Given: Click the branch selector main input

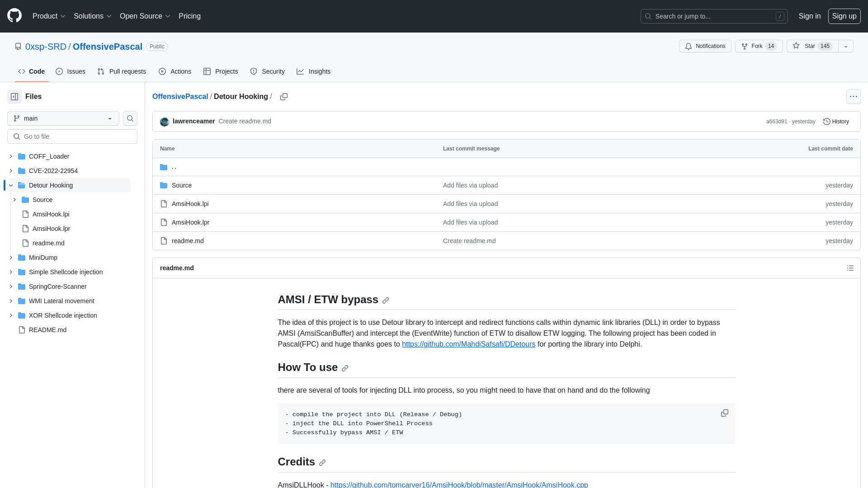Looking at the screenshot, I should pos(63,118).
